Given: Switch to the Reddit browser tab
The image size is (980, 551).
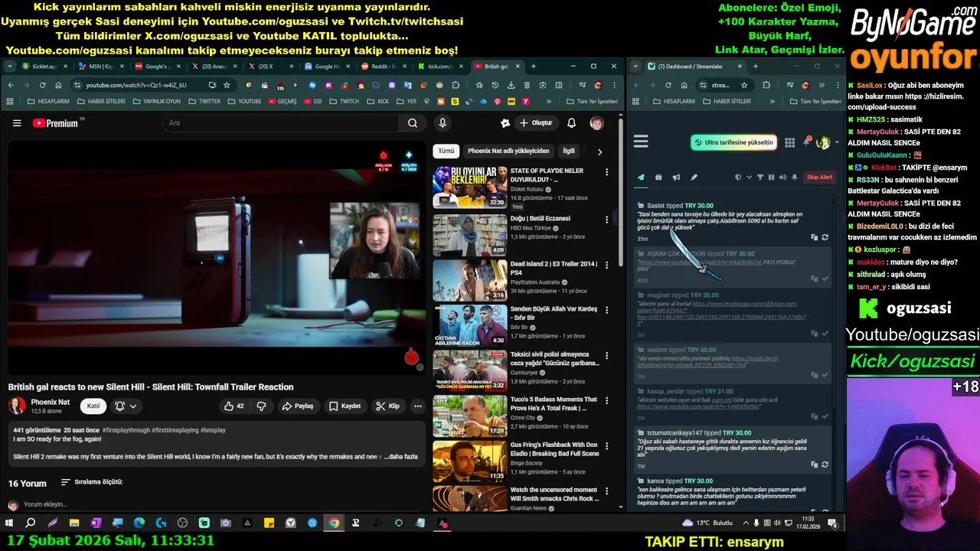Looking at the screenshot, I should 385,67.
